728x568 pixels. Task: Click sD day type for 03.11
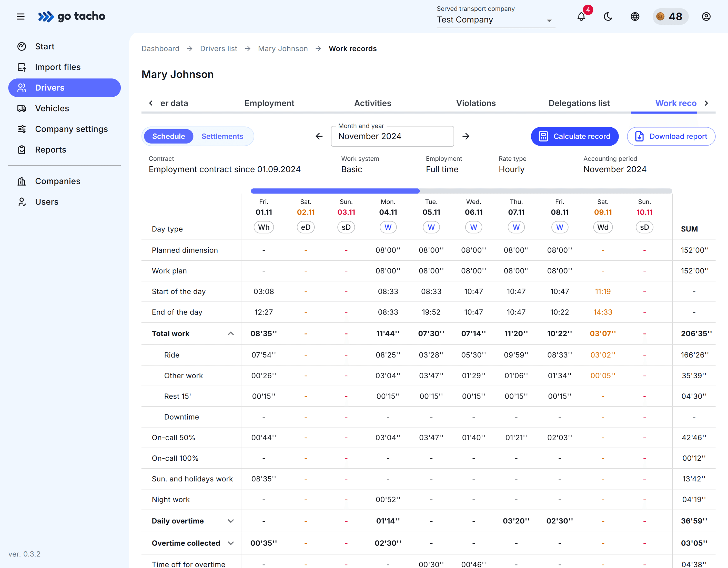(346, 227)
